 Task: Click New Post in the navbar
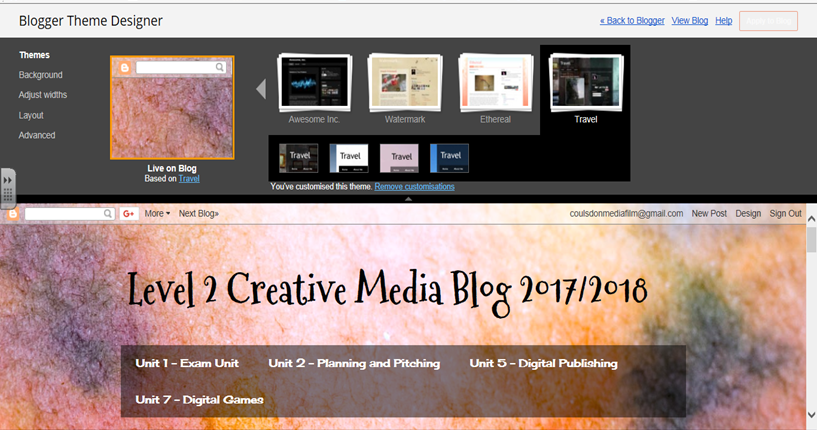[709, 214]
